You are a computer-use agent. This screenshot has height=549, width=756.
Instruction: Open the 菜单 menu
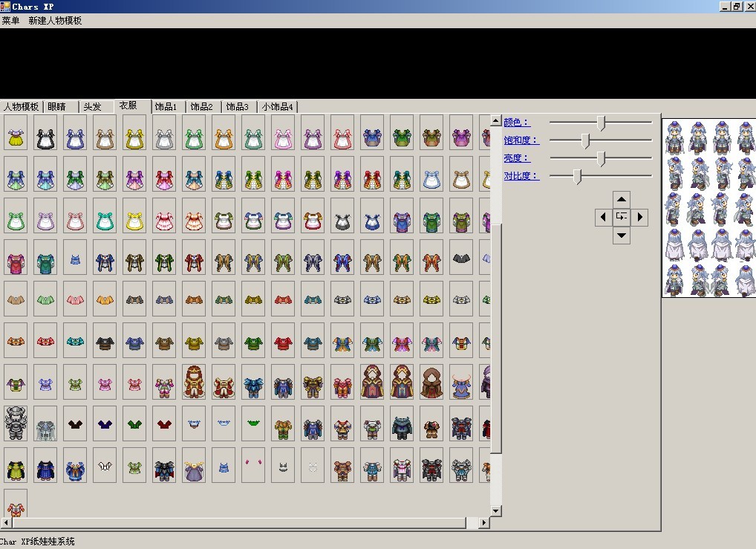pyautogui.click(x=10, y=21)
